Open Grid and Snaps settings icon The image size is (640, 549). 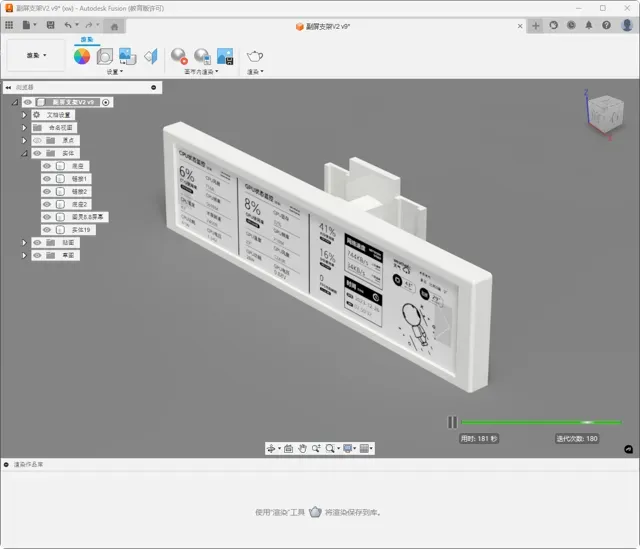[x=364, y=449]
